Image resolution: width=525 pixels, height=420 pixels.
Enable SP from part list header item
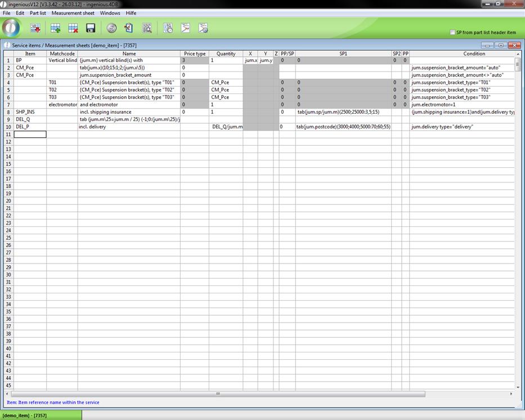452,33
